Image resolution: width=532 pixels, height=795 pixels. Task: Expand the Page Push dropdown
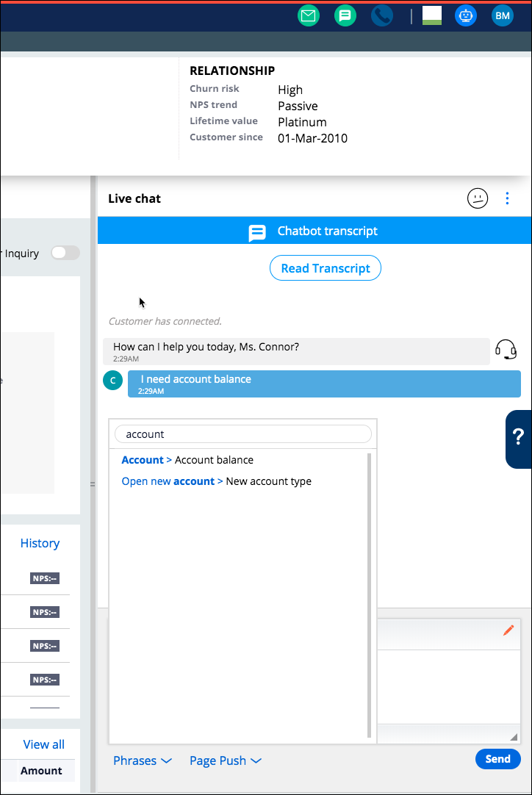(x=225, y=760)
